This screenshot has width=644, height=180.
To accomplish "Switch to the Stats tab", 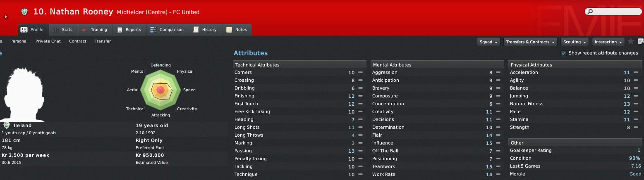I will (63, 30).
